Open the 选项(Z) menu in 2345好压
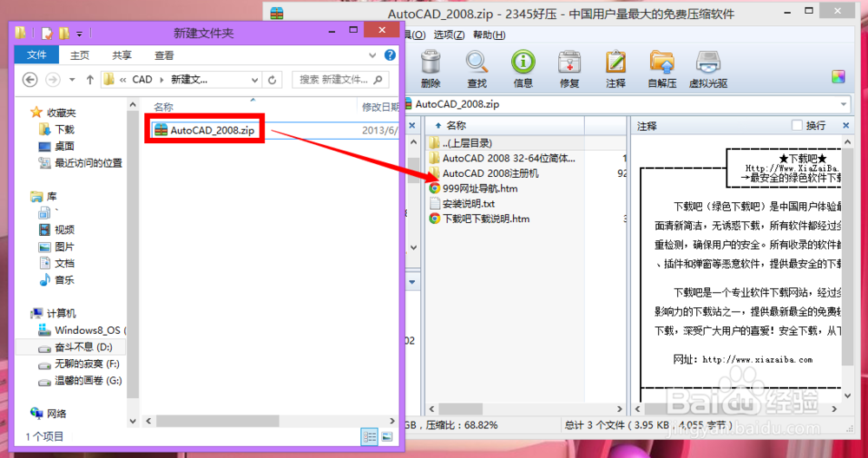Image resolution: width=868 pixels, height=458 pixels. (449, 35)
